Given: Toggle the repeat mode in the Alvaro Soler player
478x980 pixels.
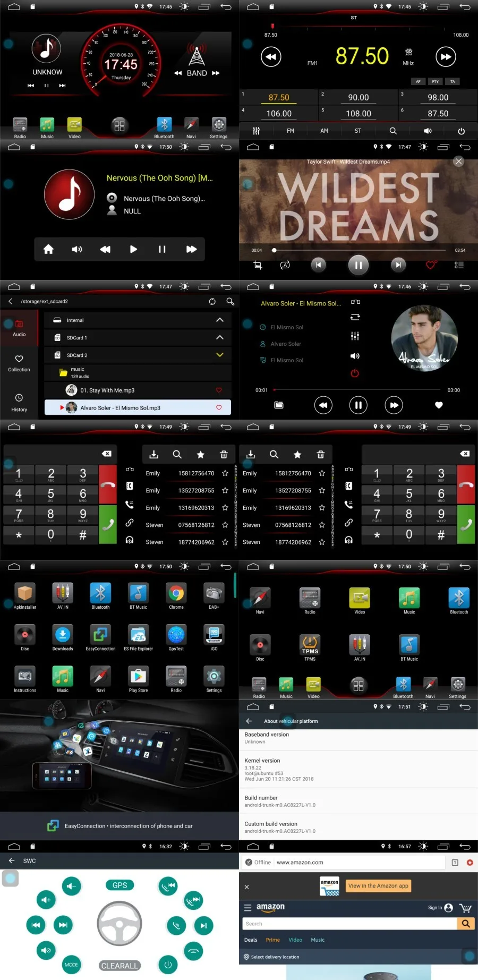Looking at the screenshot, I should tap(355, 317).
